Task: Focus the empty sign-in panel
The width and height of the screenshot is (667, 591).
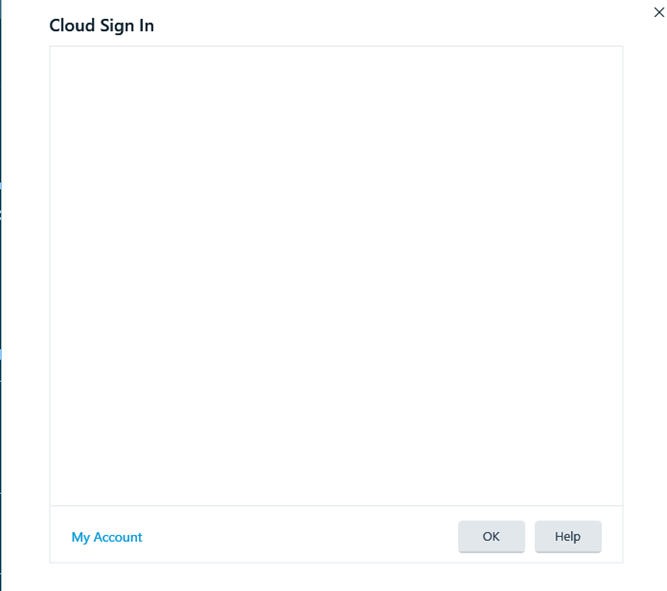Action: 336,275
